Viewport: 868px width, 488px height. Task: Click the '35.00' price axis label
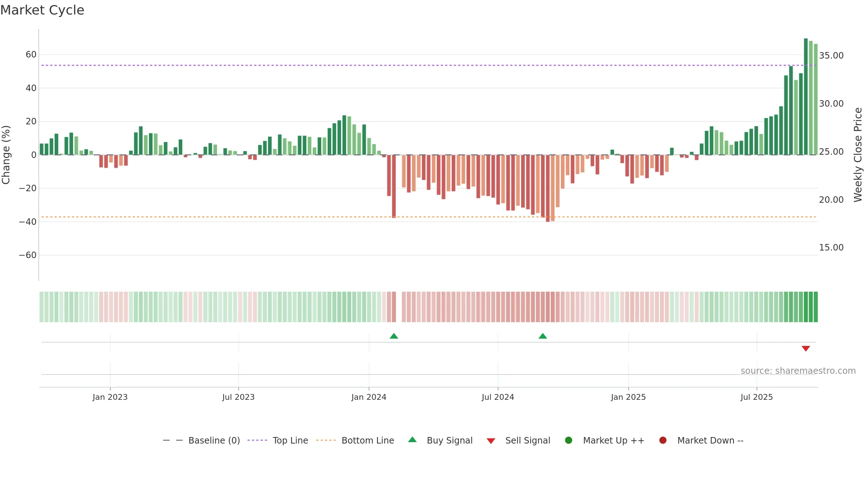pos(831,56)
